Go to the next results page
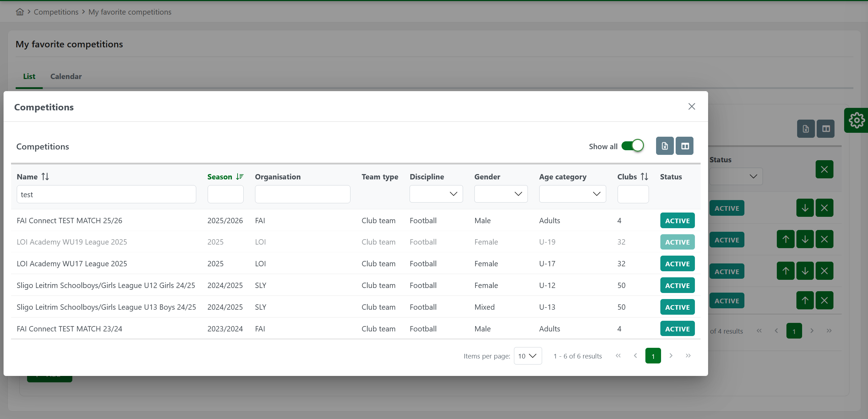The height and width of the screenshot is (419, 868). coord(671,356)
